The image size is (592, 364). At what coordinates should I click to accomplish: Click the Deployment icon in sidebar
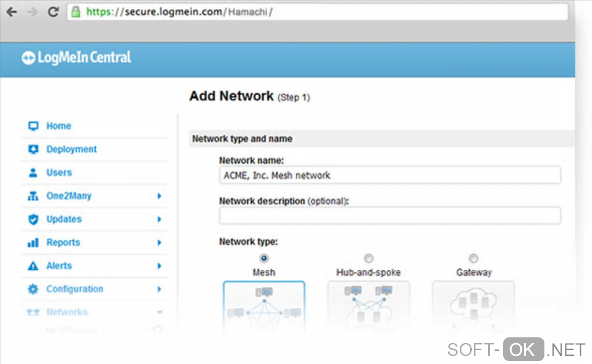[x=33, y=150]
